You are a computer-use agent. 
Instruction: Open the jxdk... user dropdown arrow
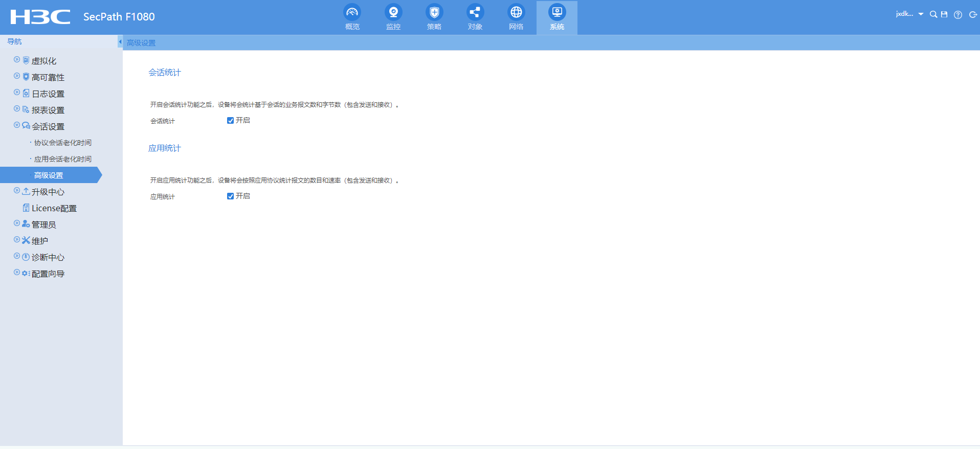(x=921, y=14)
